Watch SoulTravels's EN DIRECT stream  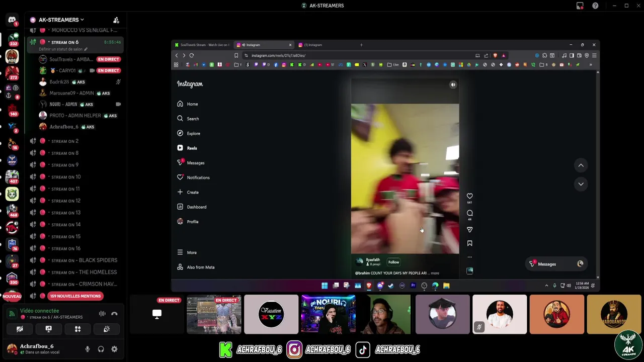[109, 59]
